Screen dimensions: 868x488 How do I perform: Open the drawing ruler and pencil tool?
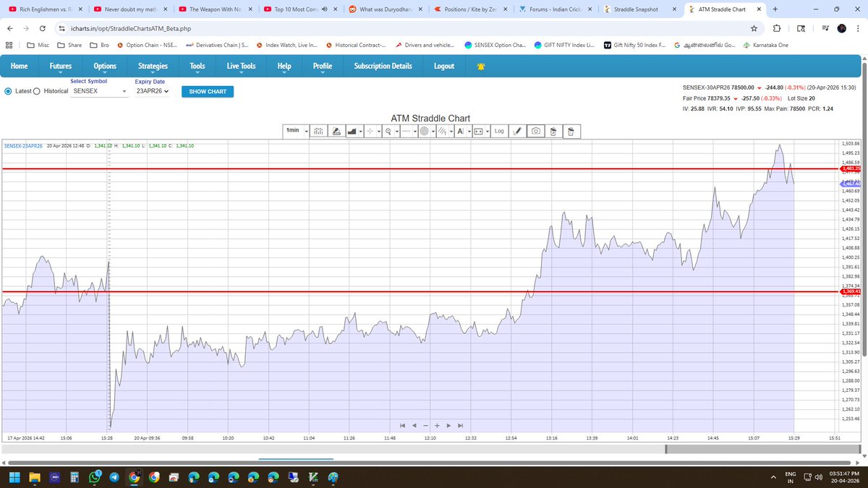pos(336,131)
